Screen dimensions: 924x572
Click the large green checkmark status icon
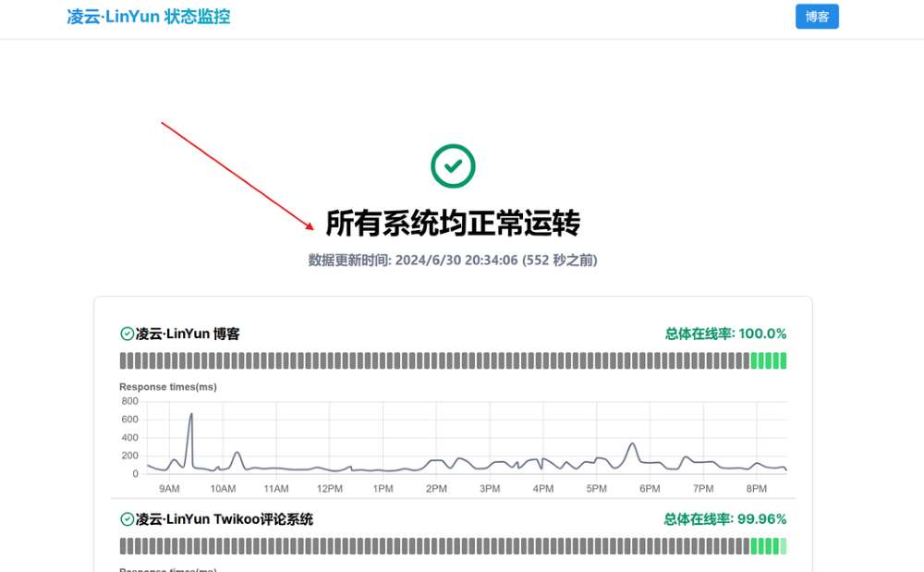[x=453, y=166]
